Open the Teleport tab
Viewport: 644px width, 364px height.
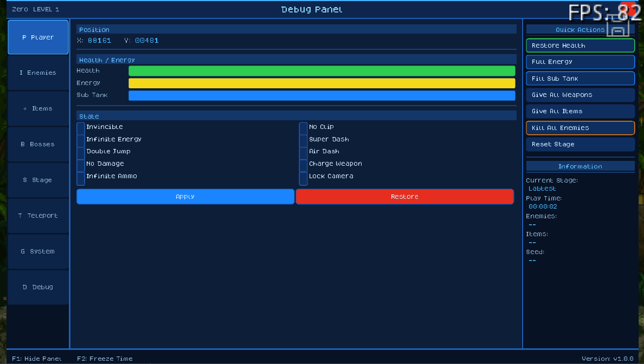point(38,216)
